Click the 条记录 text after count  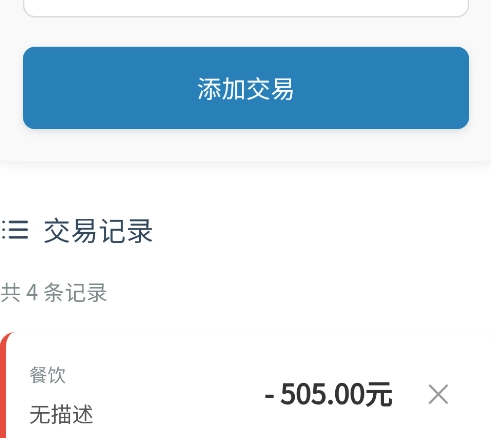75,292
